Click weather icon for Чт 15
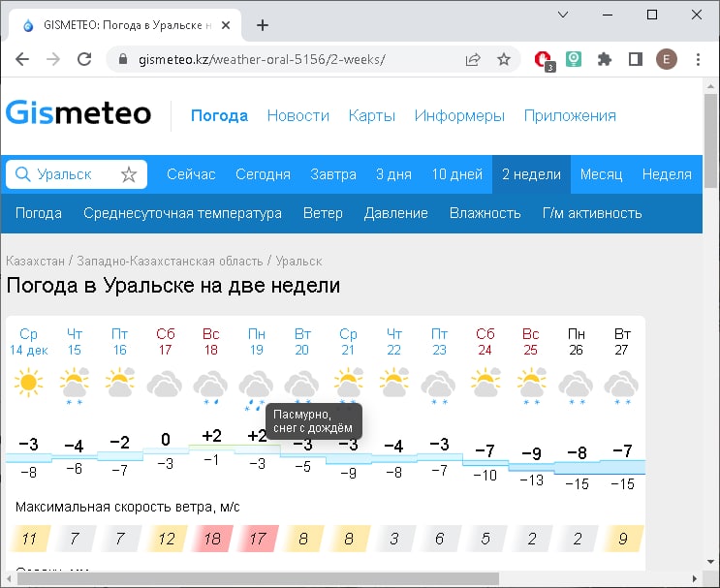Screen dimensions: 720x588 (x=75, y=386)
